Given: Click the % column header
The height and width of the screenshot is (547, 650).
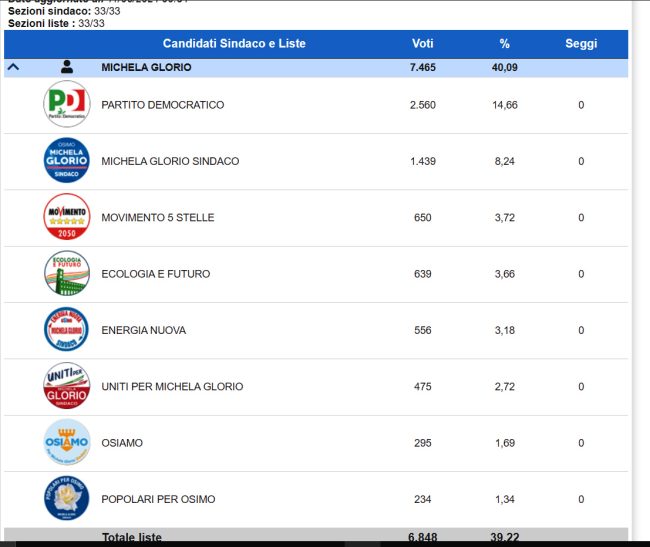Looking at the screenshot, I should 505,44.
